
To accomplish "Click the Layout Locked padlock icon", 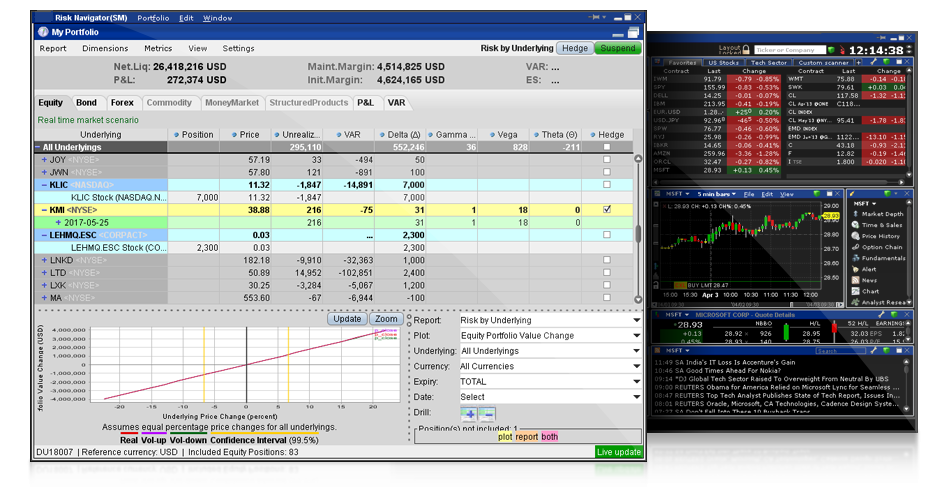I will click(746, 49).
